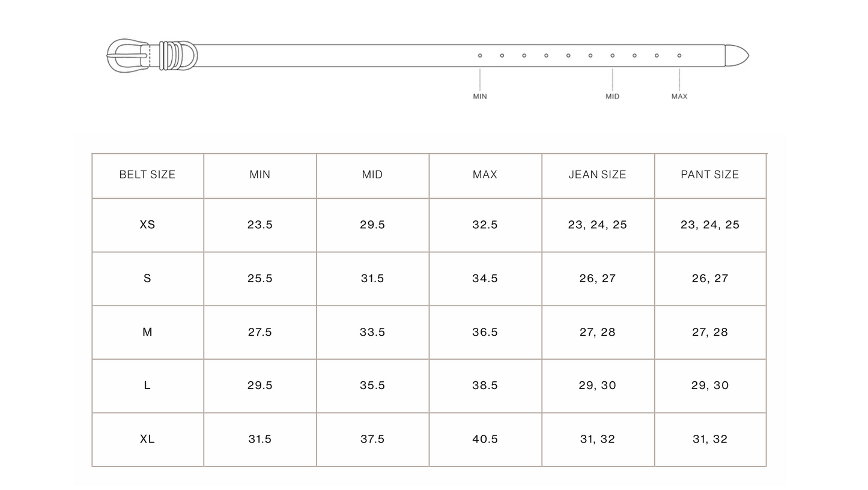Click the keeper loops beside the buckle
Screen dimensions: 868x490
coord(169,55)
